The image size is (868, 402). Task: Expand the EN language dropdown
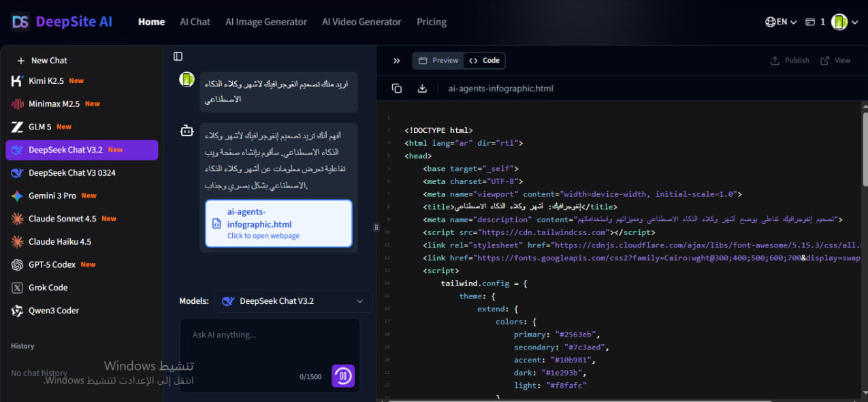[780, 21]
